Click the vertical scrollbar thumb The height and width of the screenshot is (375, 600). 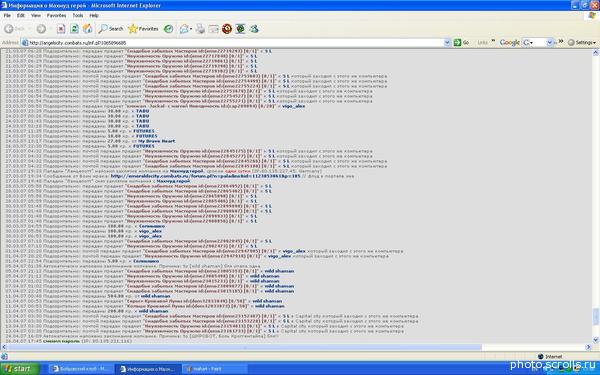coord(595,316)
